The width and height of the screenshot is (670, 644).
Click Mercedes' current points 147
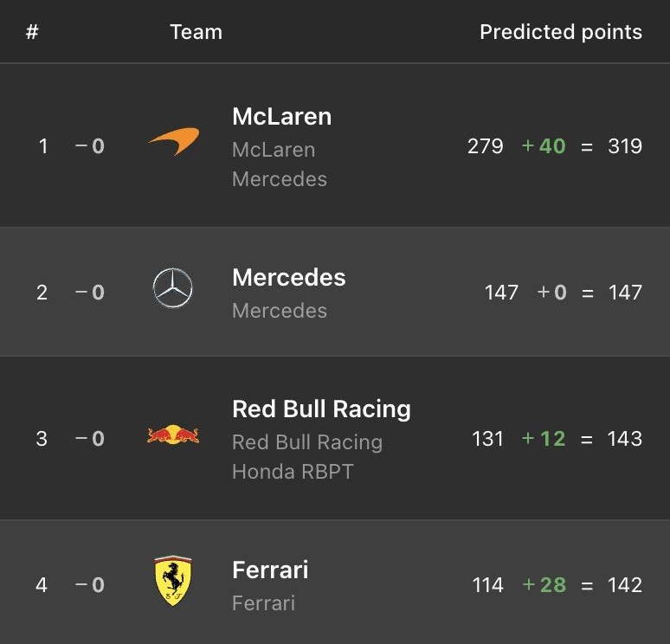501,293
